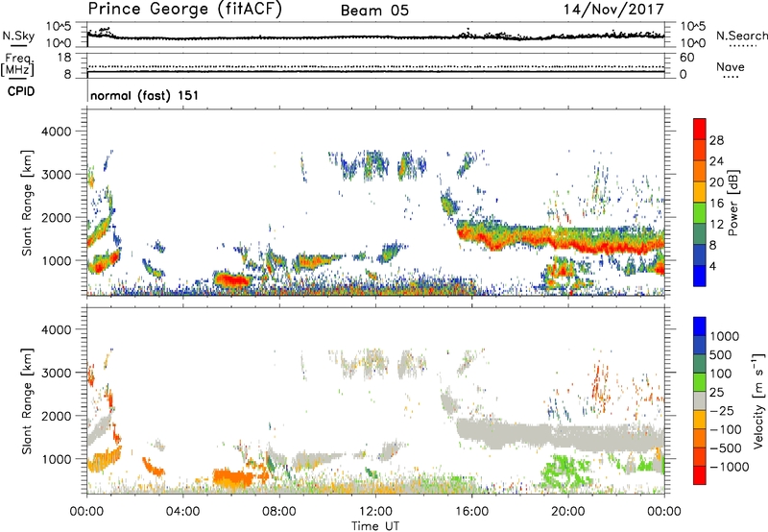768x532 pixels.
Task: Select the '10^0' tick beside N.Search
Action: pyautogui.click(x=693, y=43)
